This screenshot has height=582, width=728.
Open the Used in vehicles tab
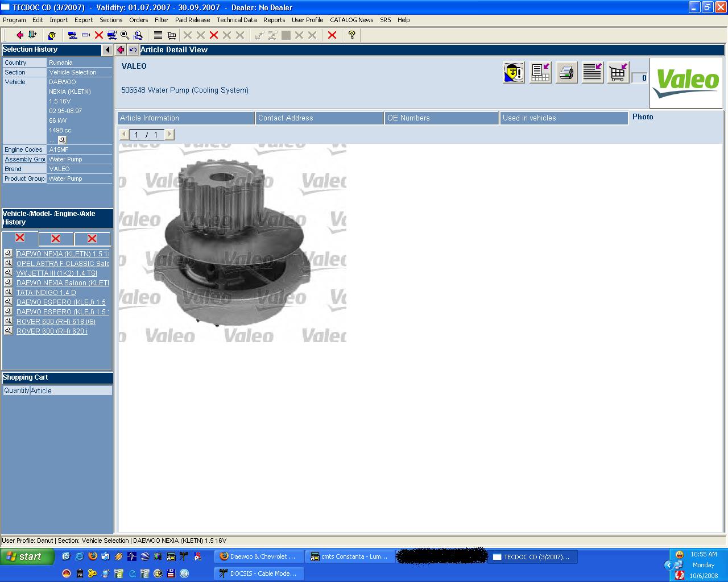563,118
